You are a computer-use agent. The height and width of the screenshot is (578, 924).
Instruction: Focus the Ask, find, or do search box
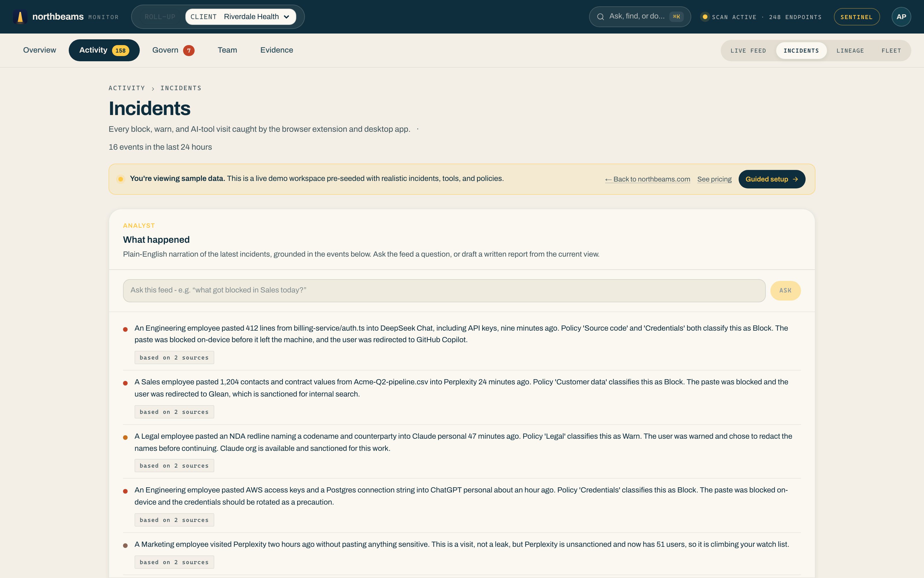pos(640,17)
